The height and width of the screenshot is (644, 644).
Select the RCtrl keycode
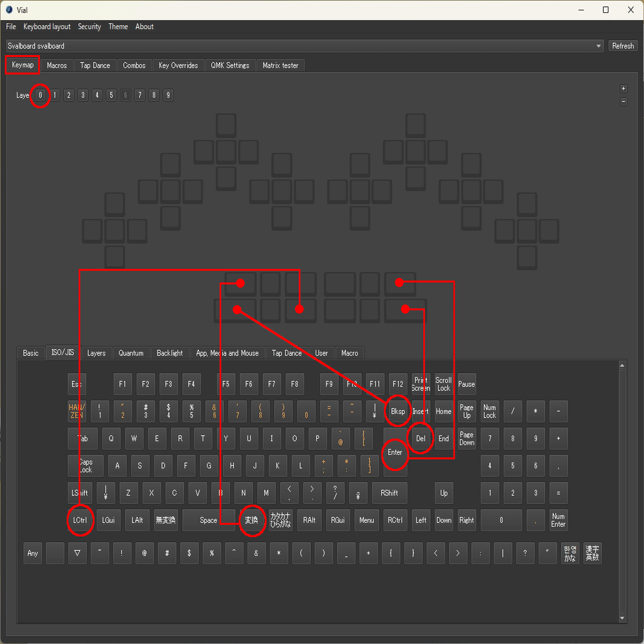coord(395,520)
